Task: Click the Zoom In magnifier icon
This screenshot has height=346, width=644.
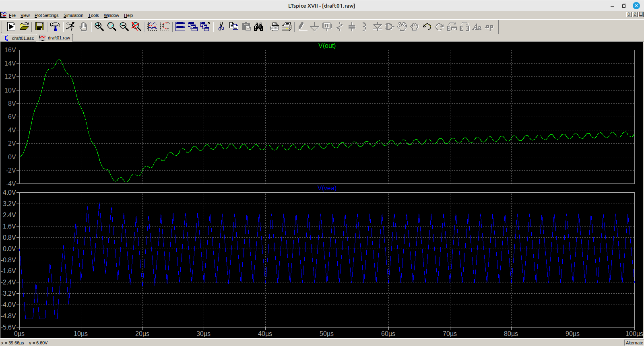Action: pyautogui.click(x=99, y=27)
